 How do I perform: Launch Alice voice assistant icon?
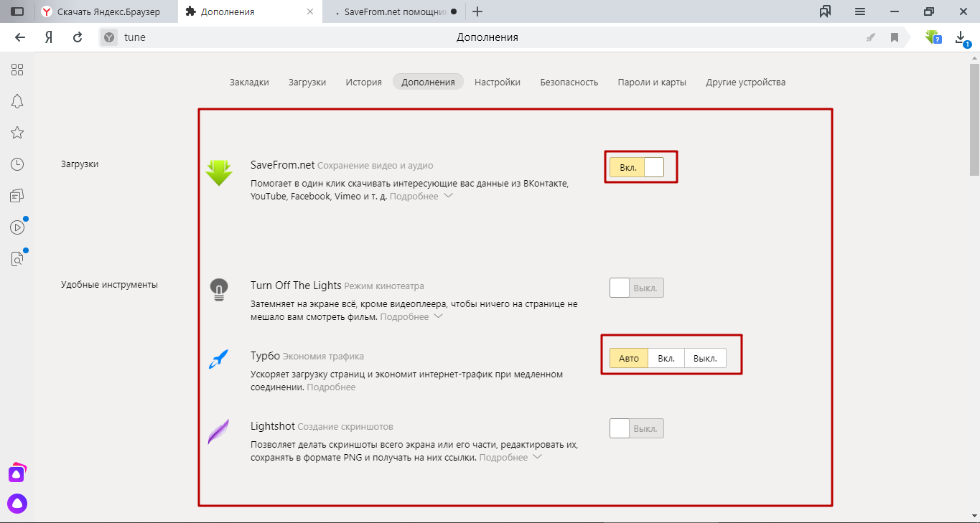pyautogui.click(x=17, y=504)
